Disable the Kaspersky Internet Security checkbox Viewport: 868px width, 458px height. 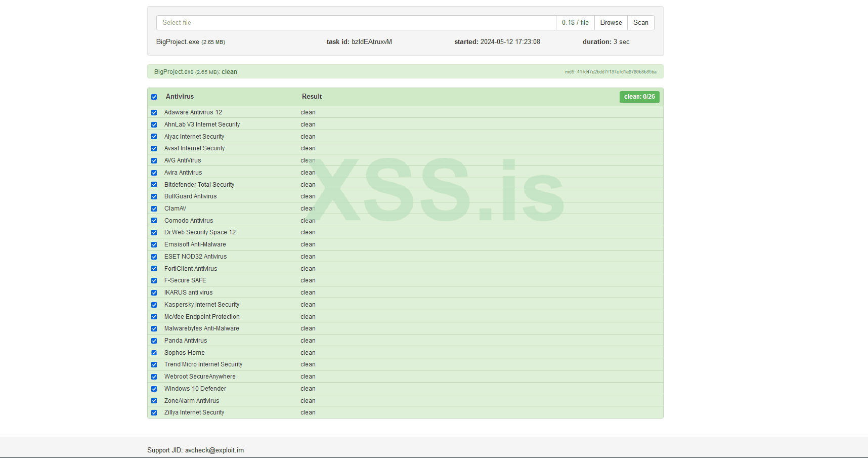154,305
